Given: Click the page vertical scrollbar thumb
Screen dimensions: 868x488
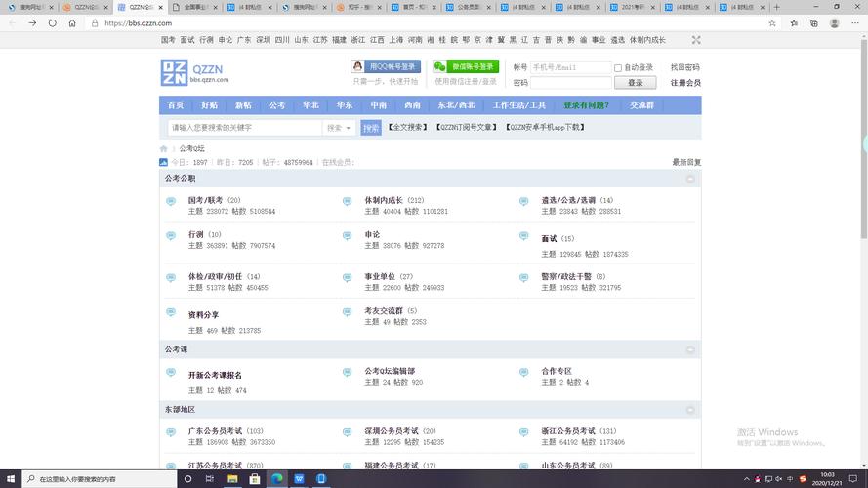Looking at the screenshot, I should 863,139.
